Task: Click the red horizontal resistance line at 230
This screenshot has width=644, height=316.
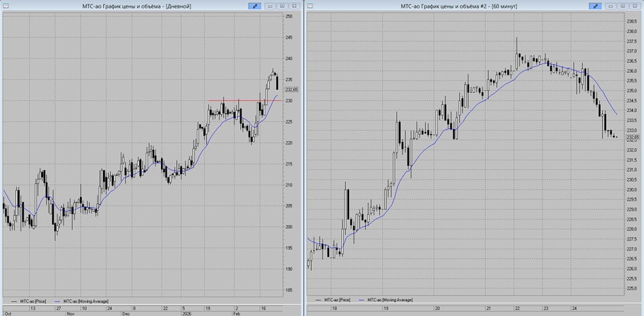Action: point(245,101)
